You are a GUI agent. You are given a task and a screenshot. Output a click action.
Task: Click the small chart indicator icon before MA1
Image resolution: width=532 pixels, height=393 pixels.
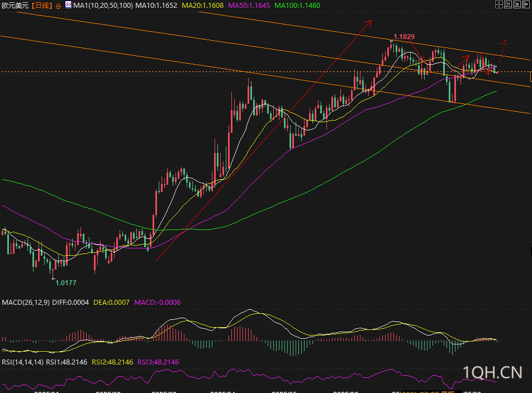(x=68, y=4)
